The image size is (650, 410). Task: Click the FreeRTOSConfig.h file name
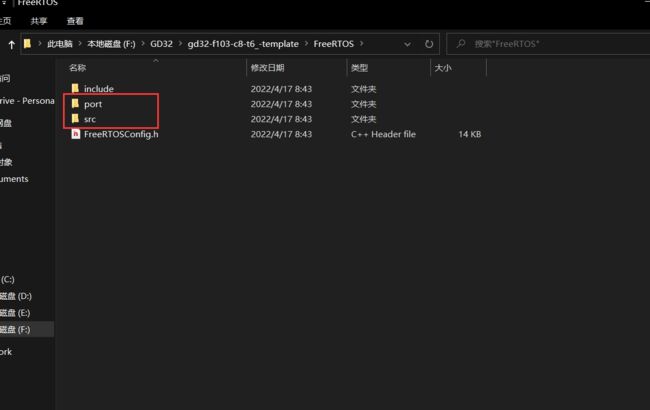(121, 134)
